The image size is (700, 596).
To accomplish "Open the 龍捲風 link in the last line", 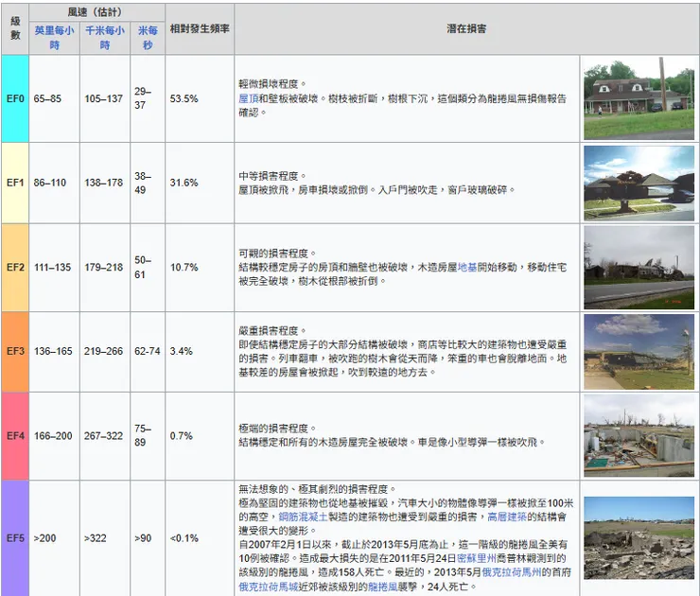I will click(382, 587).
